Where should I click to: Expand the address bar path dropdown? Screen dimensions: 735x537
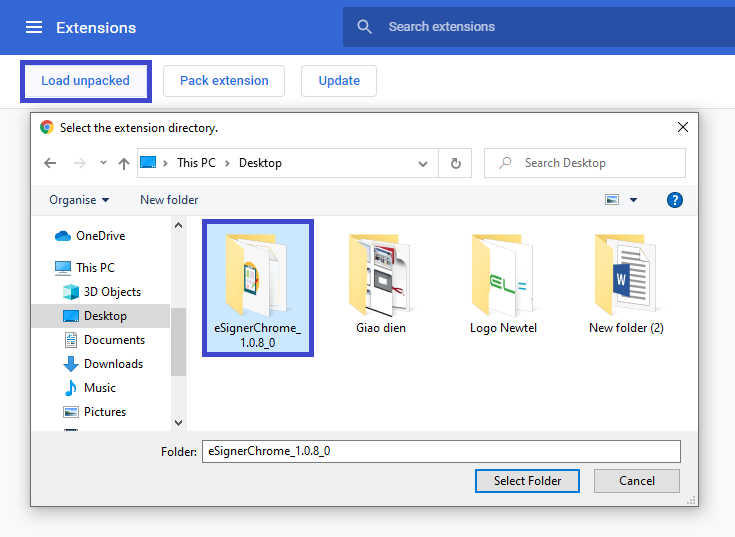424,163
